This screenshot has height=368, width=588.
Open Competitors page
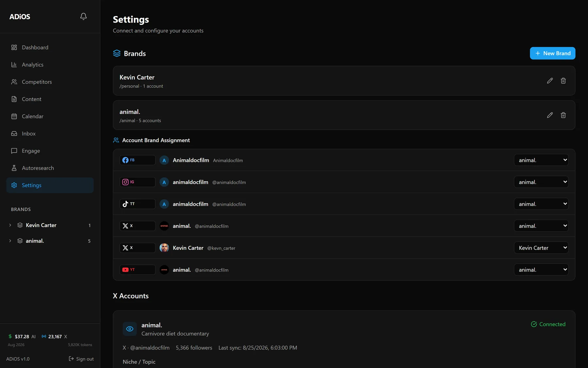tap(50, 82)
